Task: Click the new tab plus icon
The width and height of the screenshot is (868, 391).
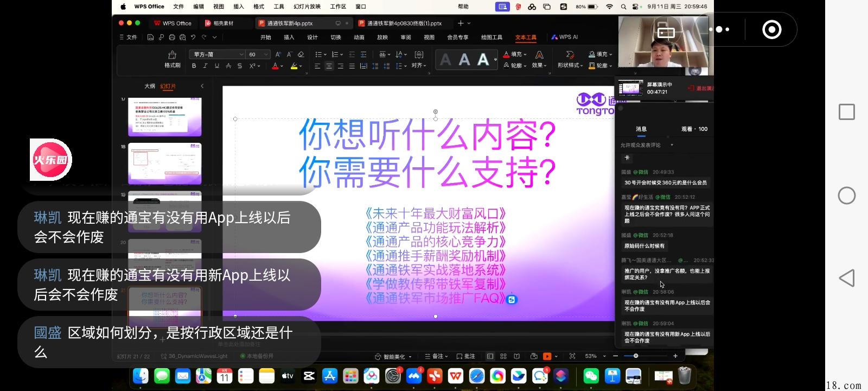Action: tap(461, 23)
